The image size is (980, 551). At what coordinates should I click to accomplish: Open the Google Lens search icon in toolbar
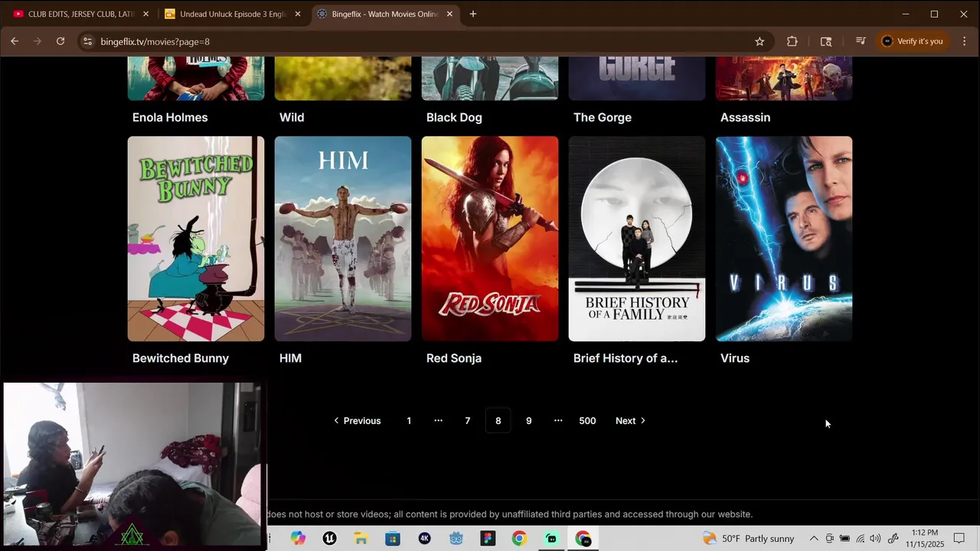825,41
